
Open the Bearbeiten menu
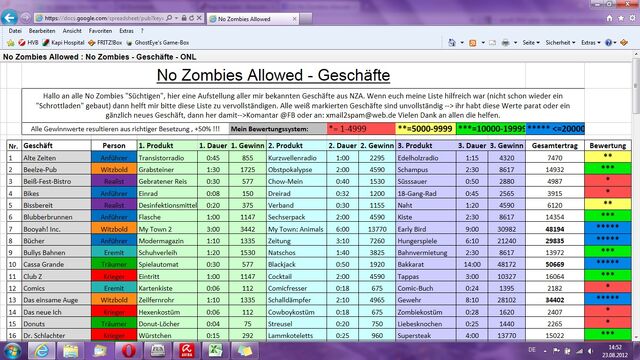point(42,31)
